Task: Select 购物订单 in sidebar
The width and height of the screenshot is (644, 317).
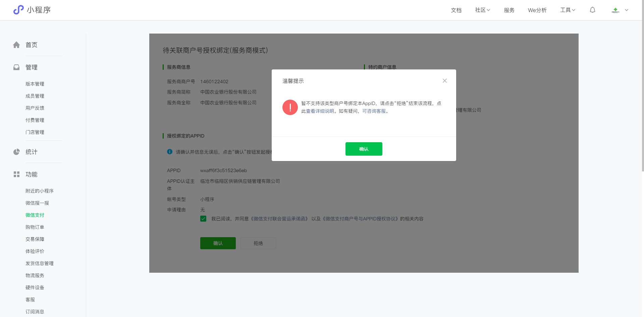Action: click(35, 227)
